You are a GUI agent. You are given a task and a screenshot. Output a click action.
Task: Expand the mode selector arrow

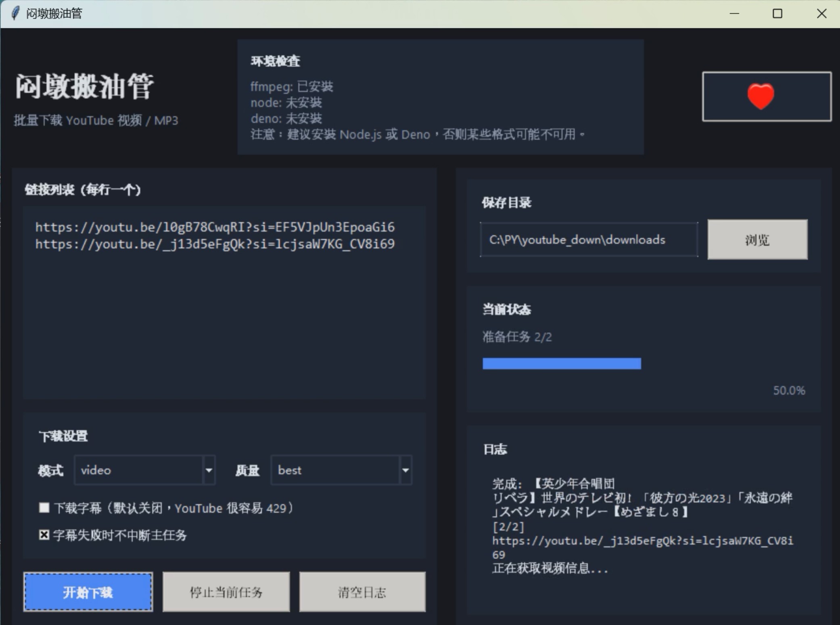209,470
